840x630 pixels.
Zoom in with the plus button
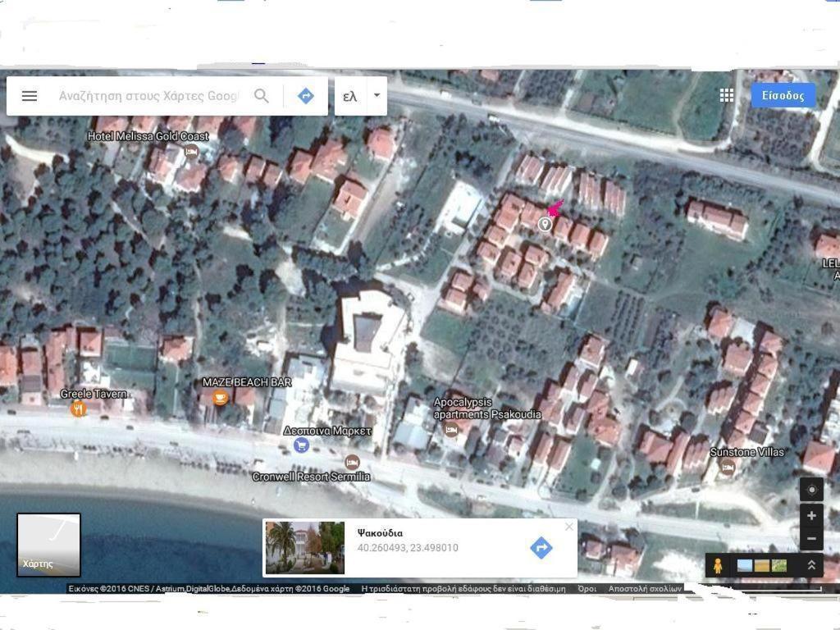pyautogui.click(x=811, y=515)
